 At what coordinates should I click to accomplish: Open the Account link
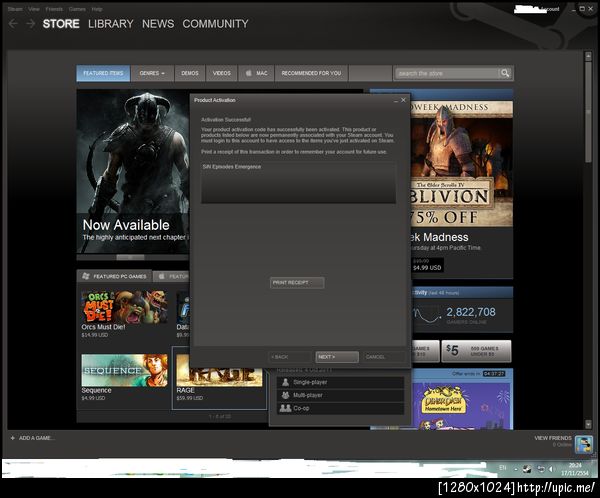[x=551, y=9]
